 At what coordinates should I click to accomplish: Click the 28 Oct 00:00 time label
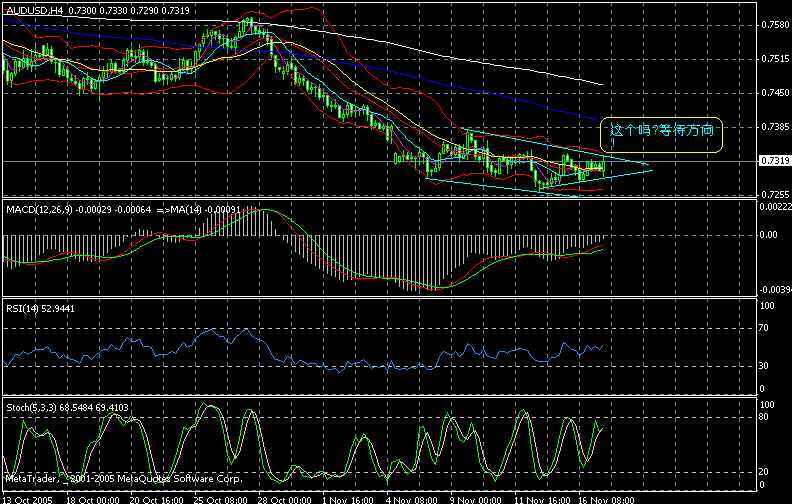tap(284, 500)
